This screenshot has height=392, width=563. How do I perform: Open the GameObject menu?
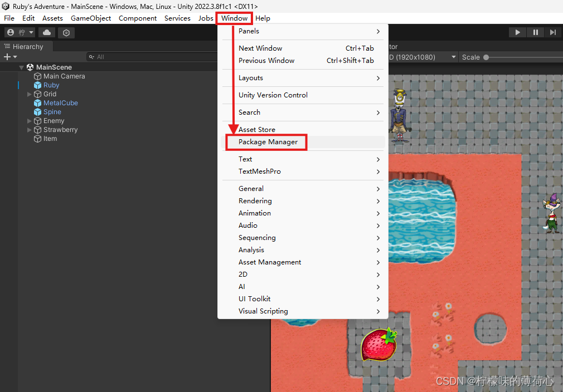91,18
